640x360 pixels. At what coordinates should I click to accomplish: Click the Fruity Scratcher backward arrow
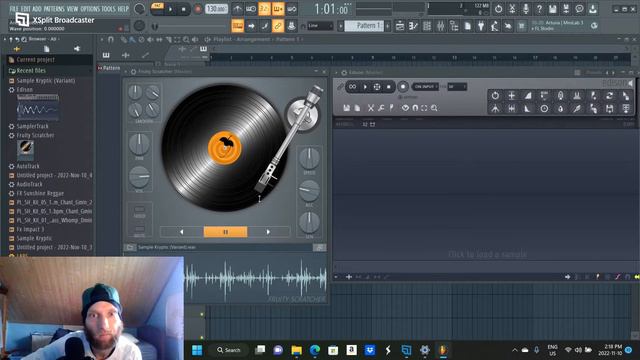coord(182,232)
